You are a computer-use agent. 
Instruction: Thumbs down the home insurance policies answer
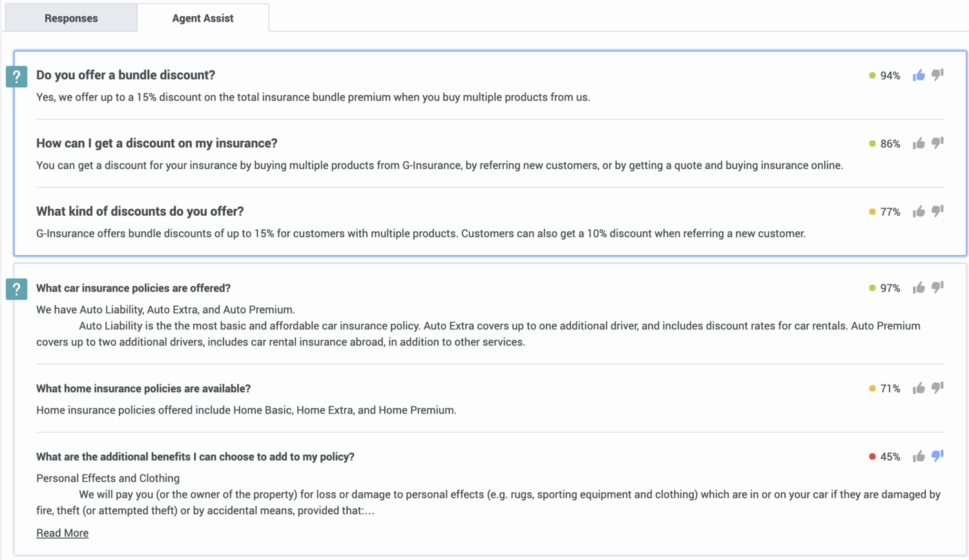(x=937, y=388)
